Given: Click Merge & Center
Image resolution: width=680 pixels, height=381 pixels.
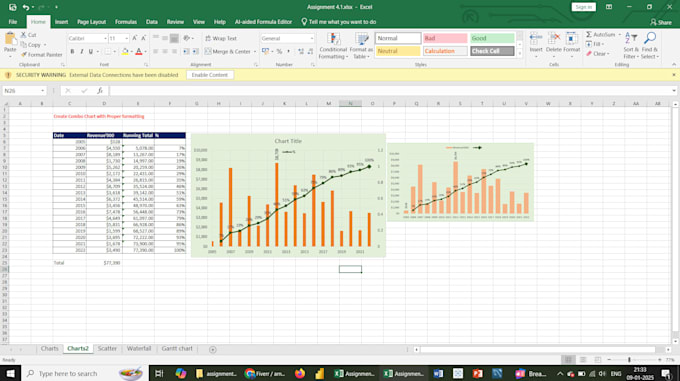Looking at the screenshot, I should click(x=228, y=52).
